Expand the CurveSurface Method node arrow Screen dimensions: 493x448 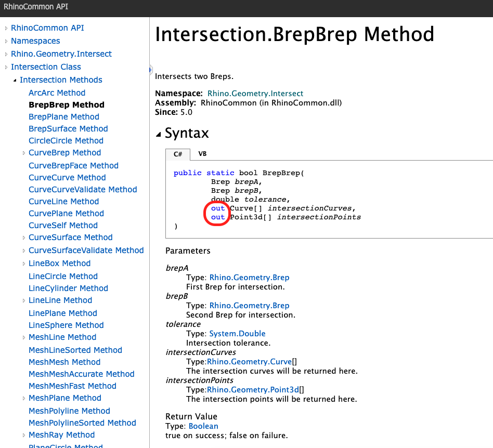click(23, 238)
